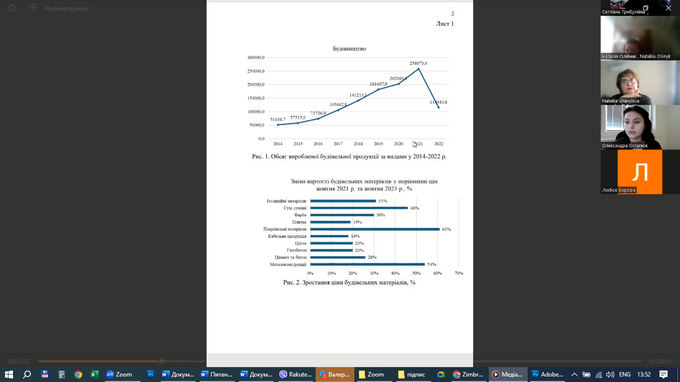This screenshot has width=680, height=382.
Task: Select Natalia Shandova video thumbnail
Action: pyautogui.click(x=640, y=82)
